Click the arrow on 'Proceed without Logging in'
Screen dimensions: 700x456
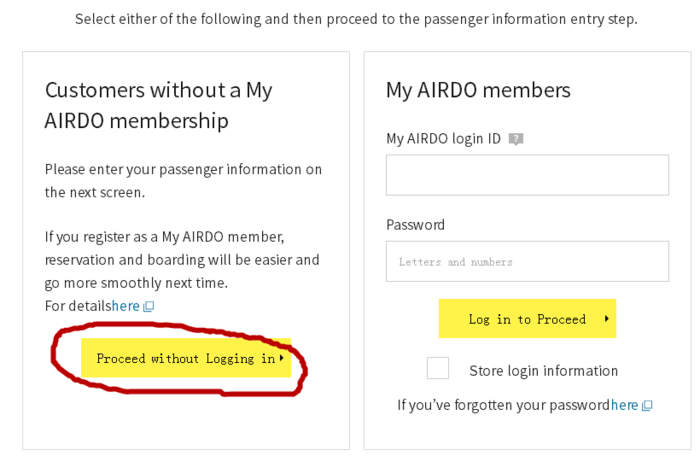282,358
